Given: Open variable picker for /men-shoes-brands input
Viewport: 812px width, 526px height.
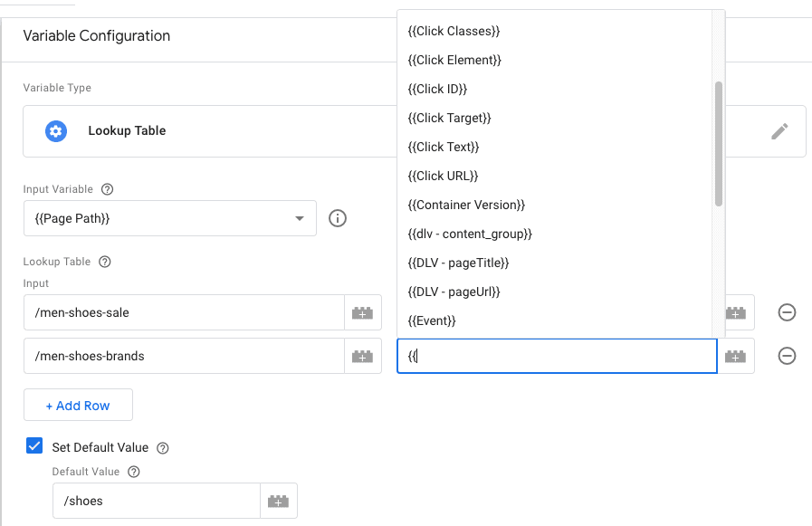Looking at the screenshot, I should 362,356.
